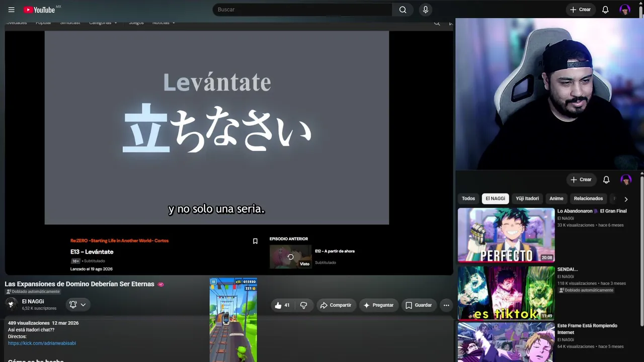Click the bell icon above the filter chips

pos(606,179)
